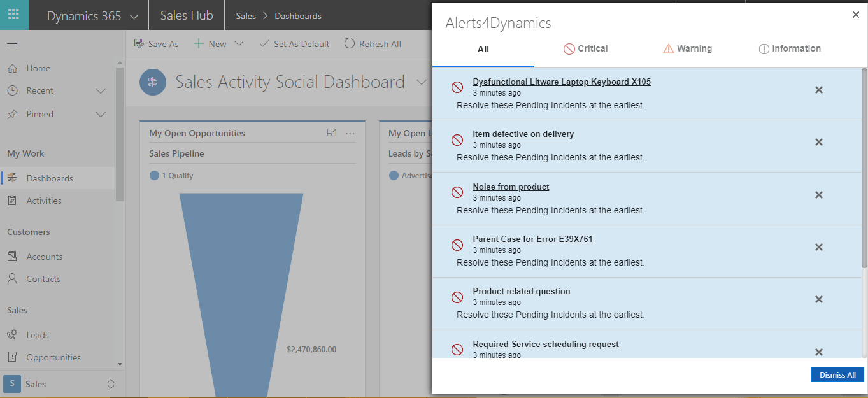
Task: Open the New record dropdown arrow
Action: click(238, 43)
